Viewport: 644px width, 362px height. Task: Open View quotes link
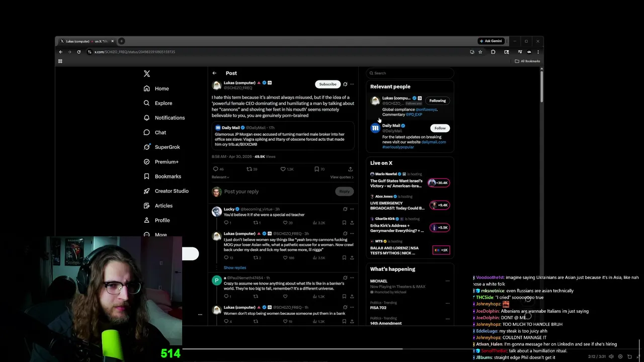point(342,177)
